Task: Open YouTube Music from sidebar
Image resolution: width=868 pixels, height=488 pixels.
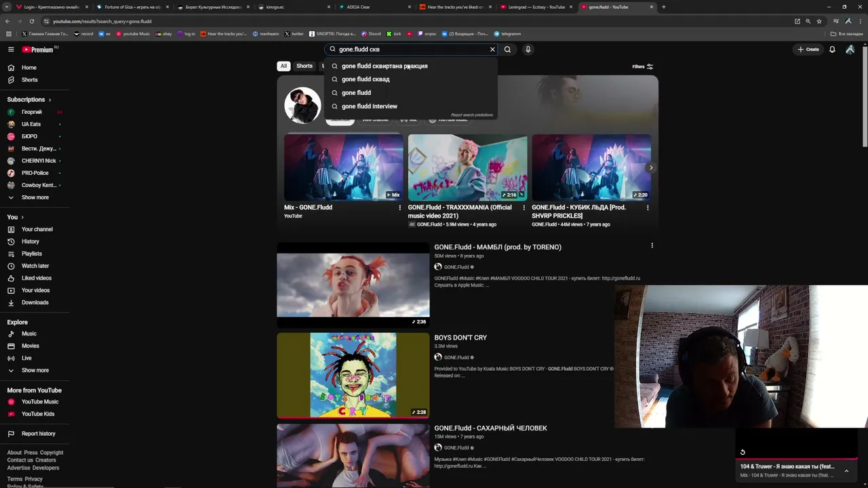Action: coord(33,402)
